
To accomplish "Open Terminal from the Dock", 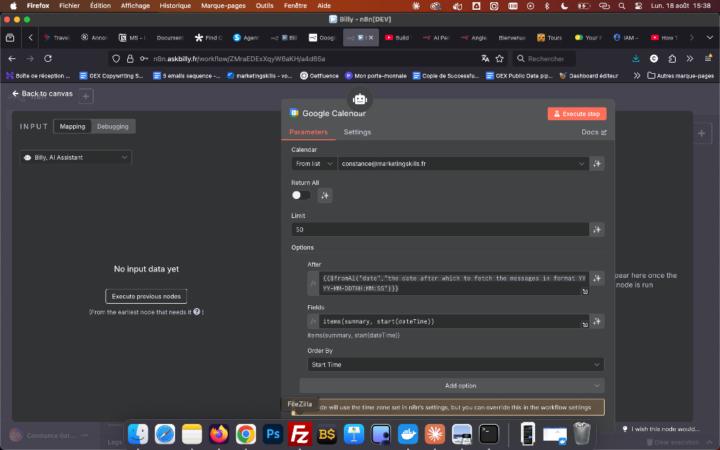I will click(x=489, y=434).
